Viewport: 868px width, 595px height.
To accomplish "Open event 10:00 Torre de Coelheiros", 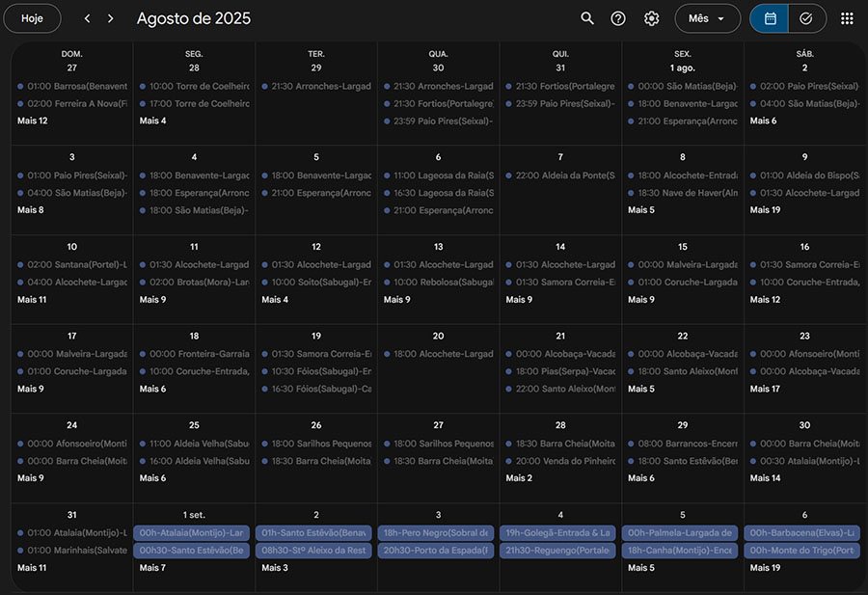I will tap(194, 87).
